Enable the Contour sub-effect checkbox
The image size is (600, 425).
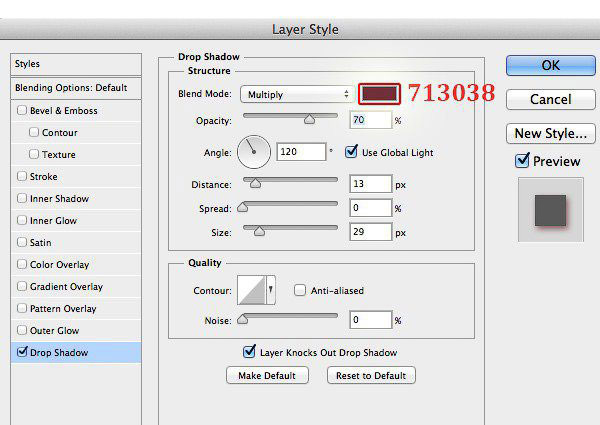point(34,132)
